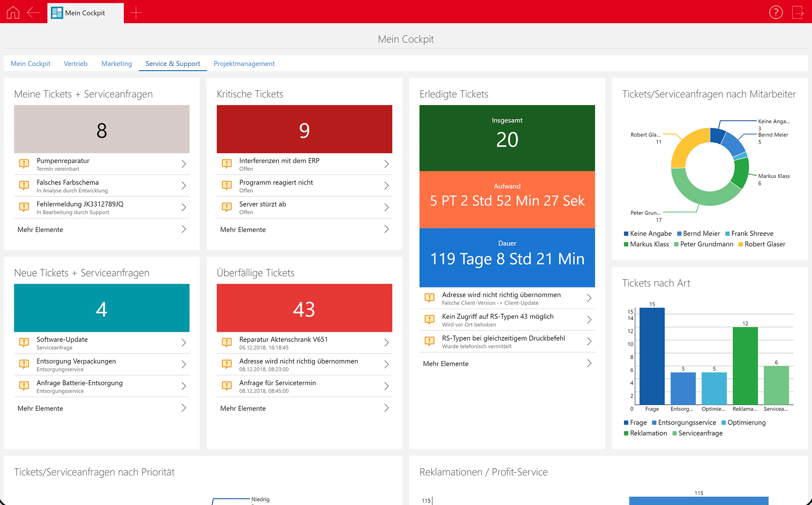Expand Mehr Elemente chevron under Kritische Tickets
This screenshot has width=812, height=505.
tap(386, 229)
